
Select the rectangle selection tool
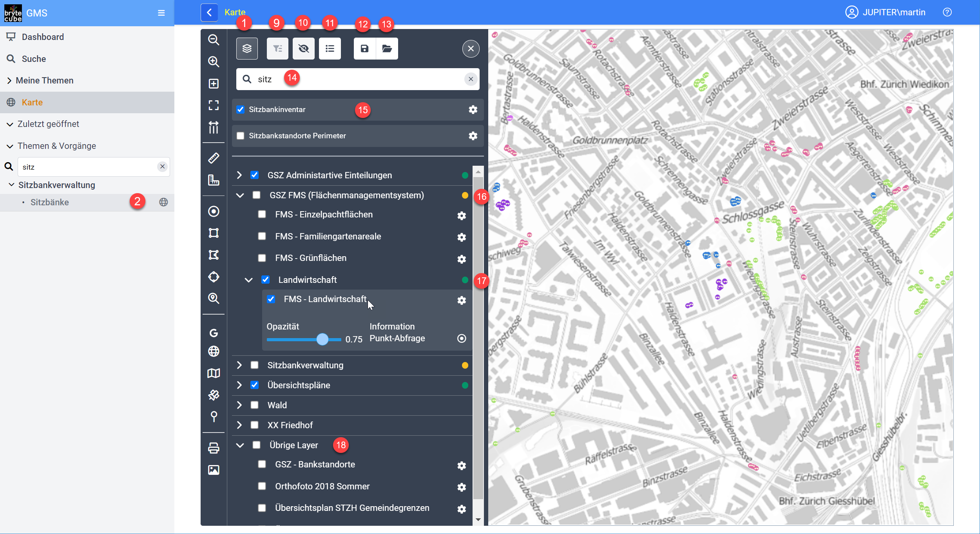(x=214, y=233)
